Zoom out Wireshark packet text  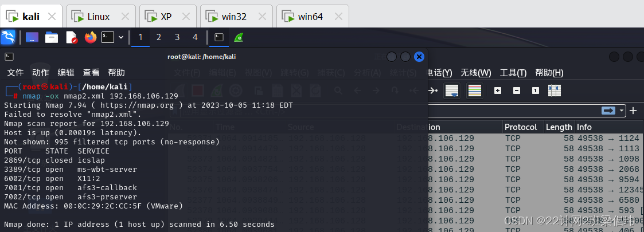coord(517,91)
